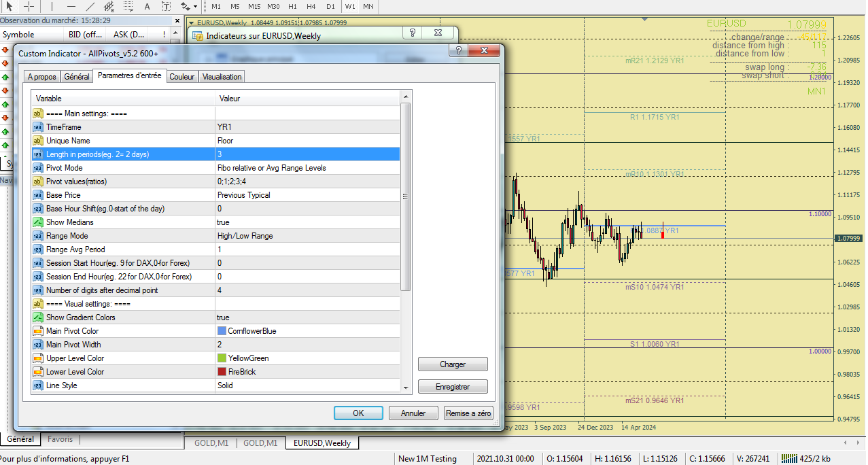This screenshot has width=868, height=465.
Task: Click parameter list scrollbar down arrow
Action: click(406, 387)
